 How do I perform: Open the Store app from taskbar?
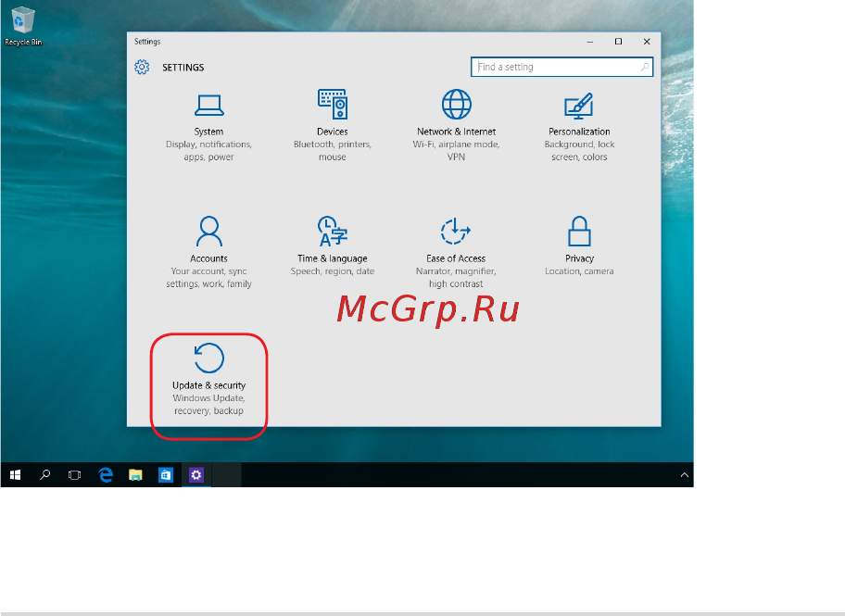166,475
